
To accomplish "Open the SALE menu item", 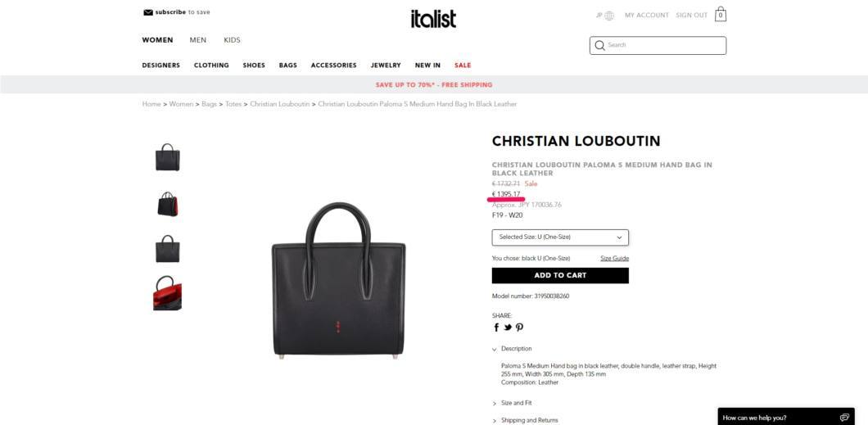I will pyautogui.click(x=463, y=66).
